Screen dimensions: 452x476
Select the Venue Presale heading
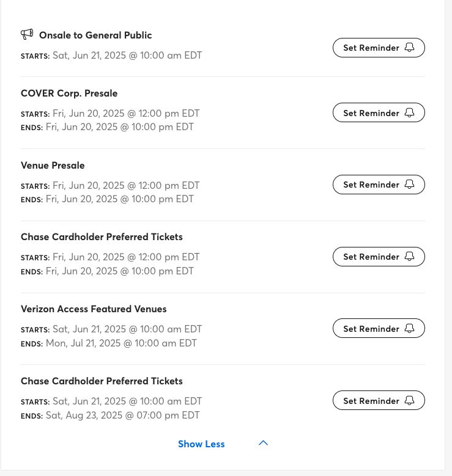[53, 166]
